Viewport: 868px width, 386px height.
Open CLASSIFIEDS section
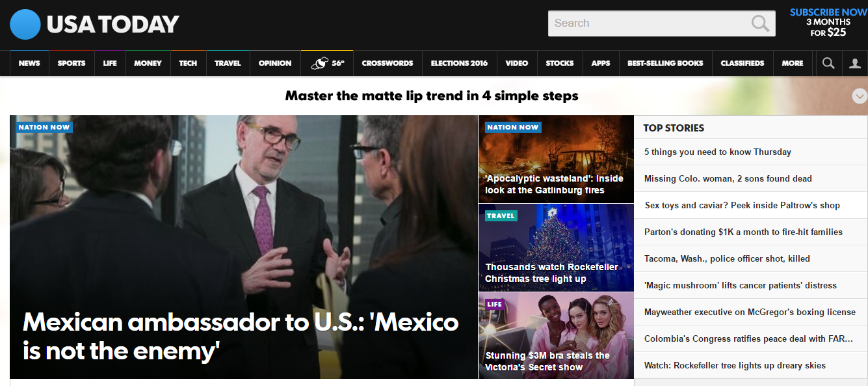[x=743, y=63]
